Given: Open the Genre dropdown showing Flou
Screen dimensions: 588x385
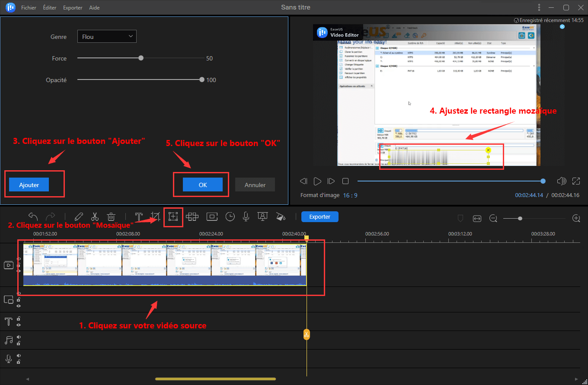Looking at the screenshot, I should [x=107, y=37].
